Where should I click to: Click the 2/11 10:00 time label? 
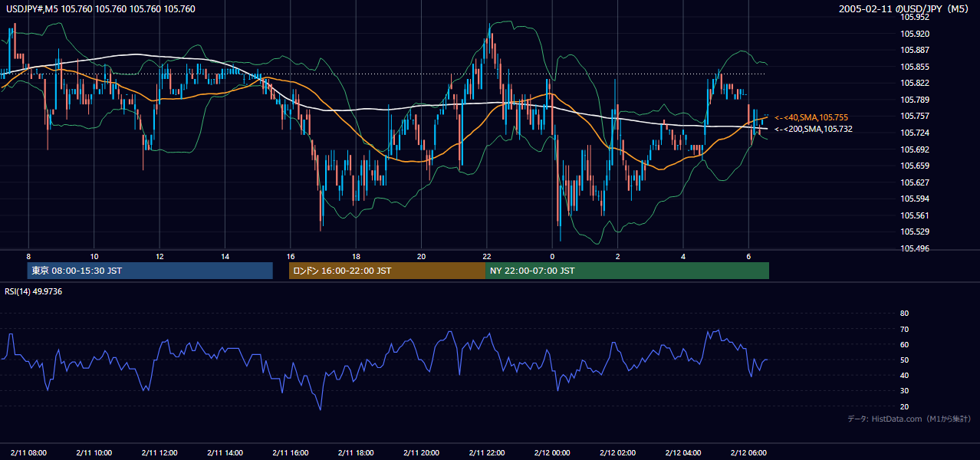pyautogui.click(x=94, y=452)
